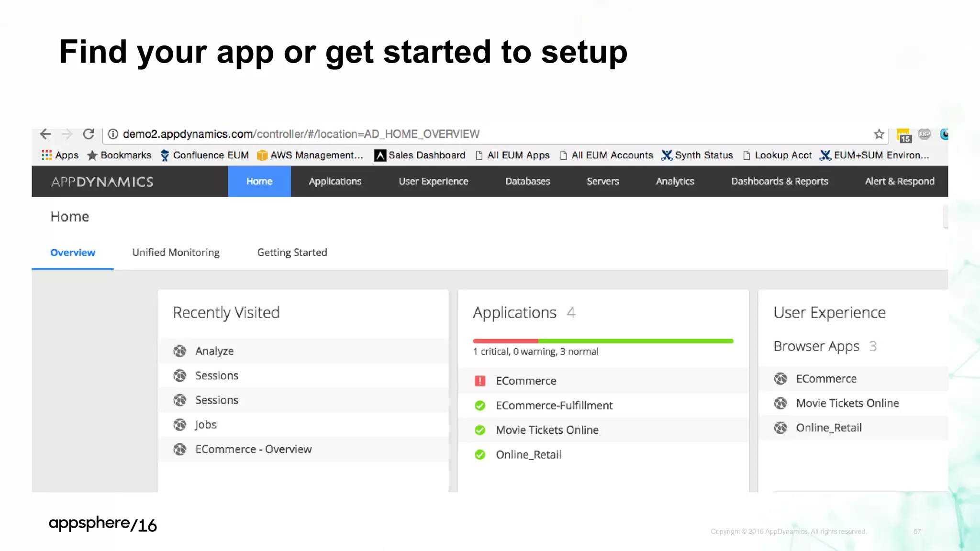The width and height of the screenshot is (980, 551).
Task: Click the AppDynamics logo
Action: [x=102, y=182]
